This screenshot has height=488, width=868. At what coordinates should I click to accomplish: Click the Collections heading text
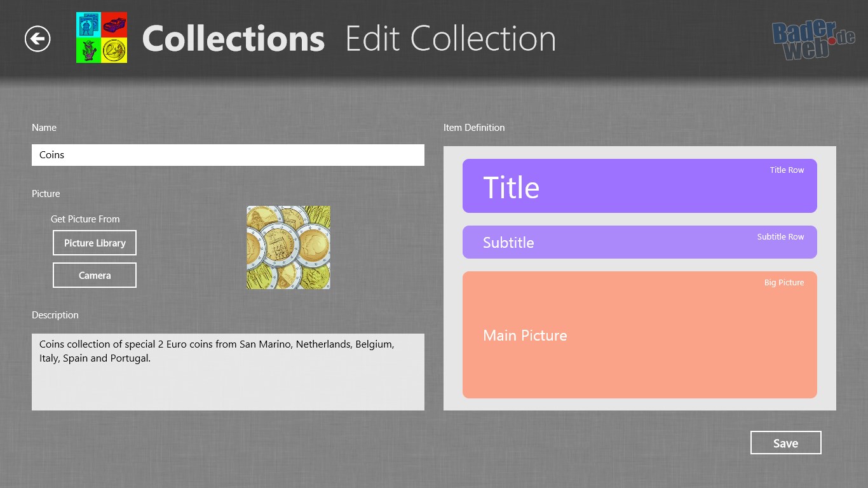tap(233, 39)
